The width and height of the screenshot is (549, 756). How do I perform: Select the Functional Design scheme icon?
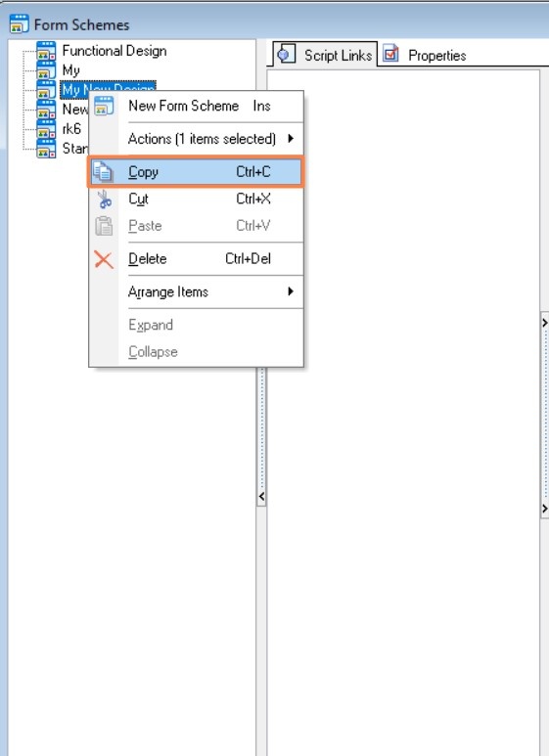(x=46, y=51)
